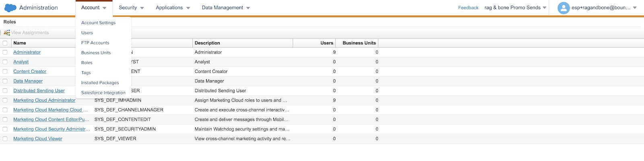This screenshot has height=161, width=644.
Task: Open the Distributed Sending User role link
Action: (x=39, y=91)
